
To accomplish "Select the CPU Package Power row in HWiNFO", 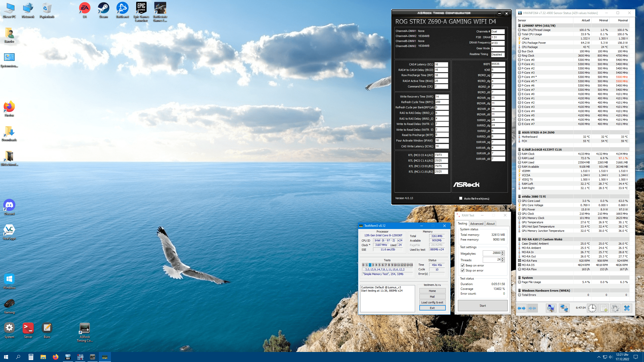I will [x=573, y=43].
